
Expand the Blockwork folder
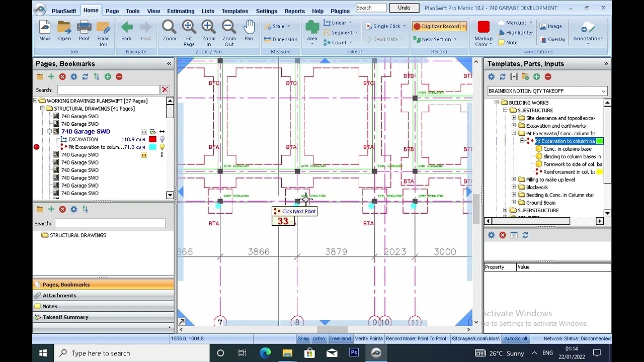tap(514, 188)
